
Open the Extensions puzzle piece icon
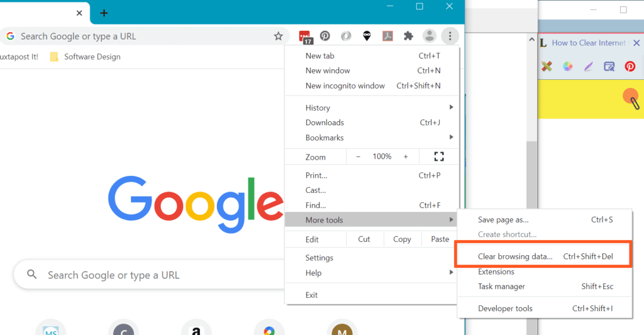(x=408, y=36)
